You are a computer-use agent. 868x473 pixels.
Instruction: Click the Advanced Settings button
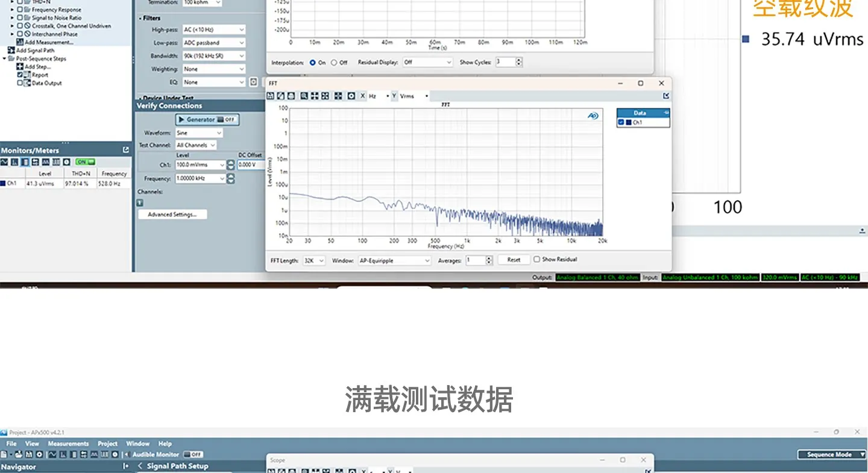click(x=172, y=215)
